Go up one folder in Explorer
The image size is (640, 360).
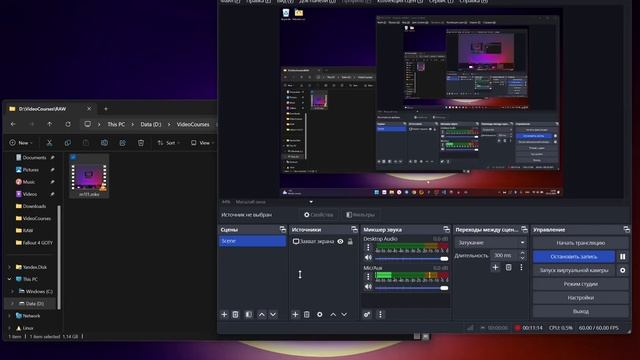(x=49, y=124)
